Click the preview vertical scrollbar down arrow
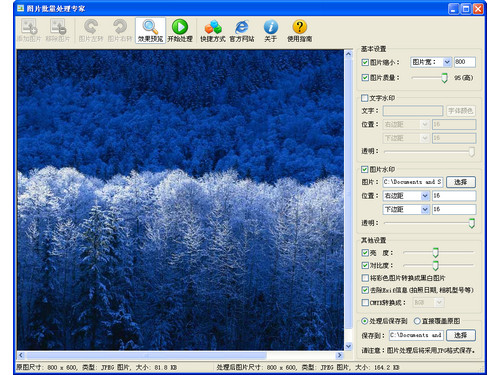The height and width of the screenshot is (375, 500). click(x=349, y=346)
